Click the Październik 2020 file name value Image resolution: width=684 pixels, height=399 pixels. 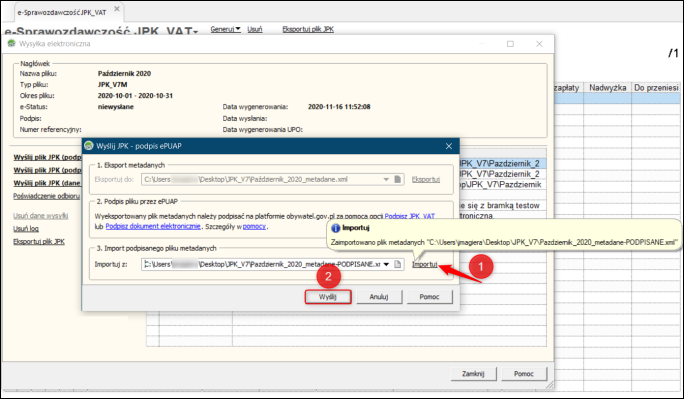(124, 74)
